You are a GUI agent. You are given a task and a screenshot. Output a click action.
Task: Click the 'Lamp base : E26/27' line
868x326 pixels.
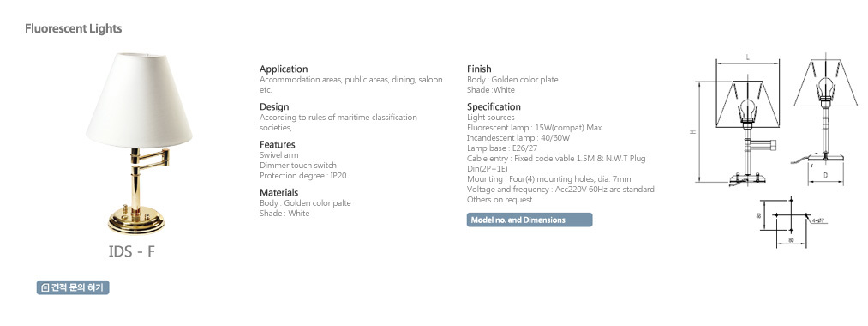(x=502, y=148)
